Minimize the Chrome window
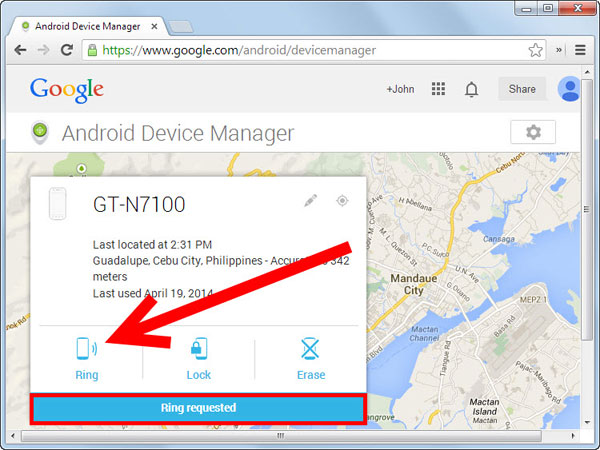Image resolution: width=600 pixels, height=450 pixels. [x=527, y=8]
